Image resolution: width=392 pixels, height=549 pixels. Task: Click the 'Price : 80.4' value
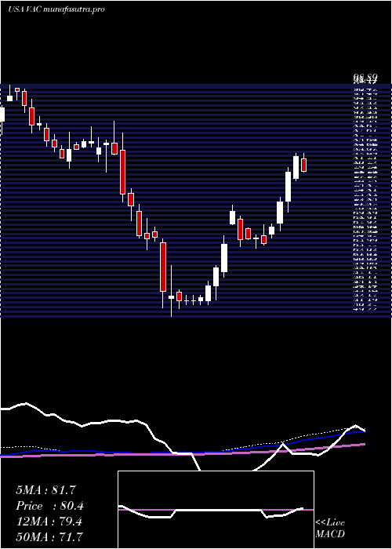[49, 506]
